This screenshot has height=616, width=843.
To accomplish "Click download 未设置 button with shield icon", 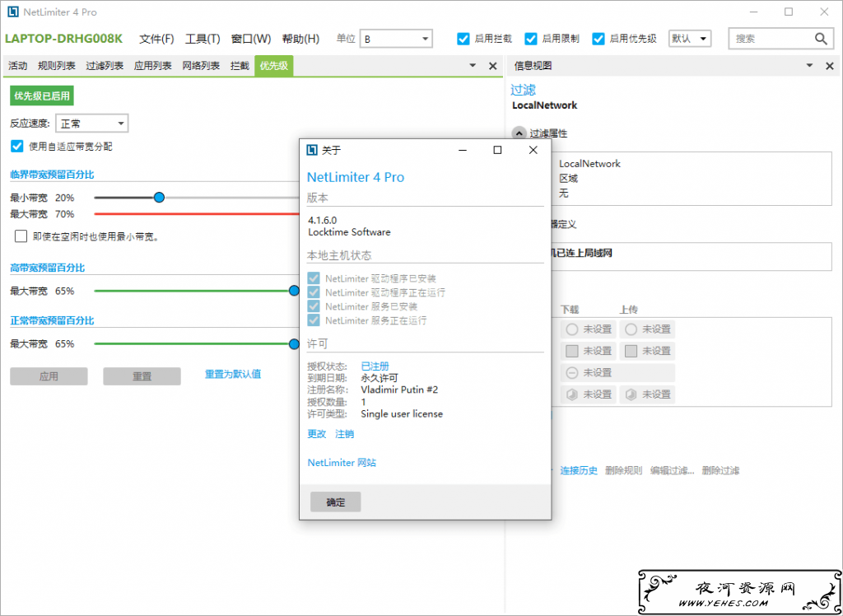I will pos(588,394).
